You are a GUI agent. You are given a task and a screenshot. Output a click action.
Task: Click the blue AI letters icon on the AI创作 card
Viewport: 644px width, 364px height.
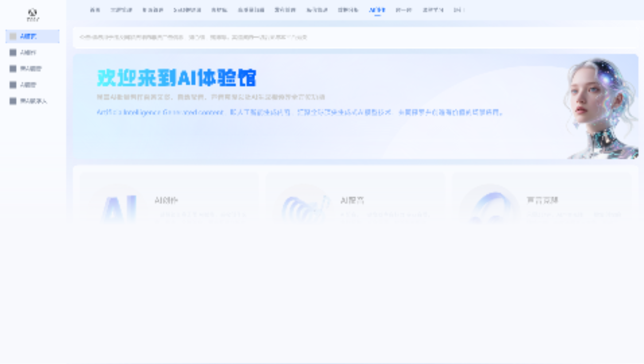point(120,203)
